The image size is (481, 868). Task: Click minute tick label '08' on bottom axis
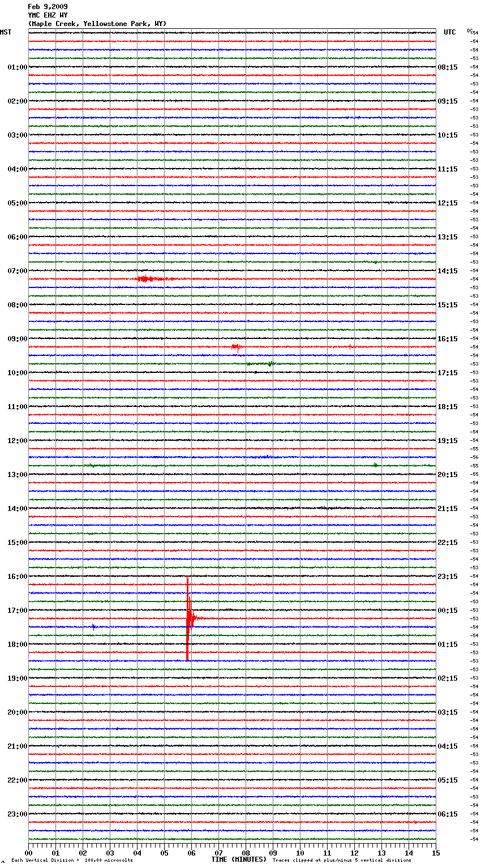tap(246, 853)
